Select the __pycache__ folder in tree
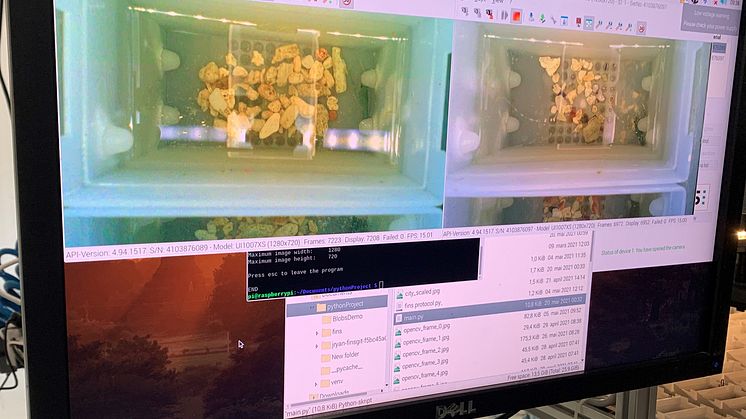This screenshot has width=746, height=419. coord(340,368)
